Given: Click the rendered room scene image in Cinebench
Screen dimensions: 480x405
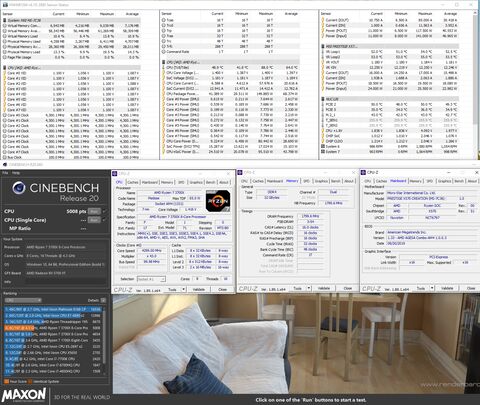Looking at the screenshot, I should pyautogui.click(x=296, y=344).
